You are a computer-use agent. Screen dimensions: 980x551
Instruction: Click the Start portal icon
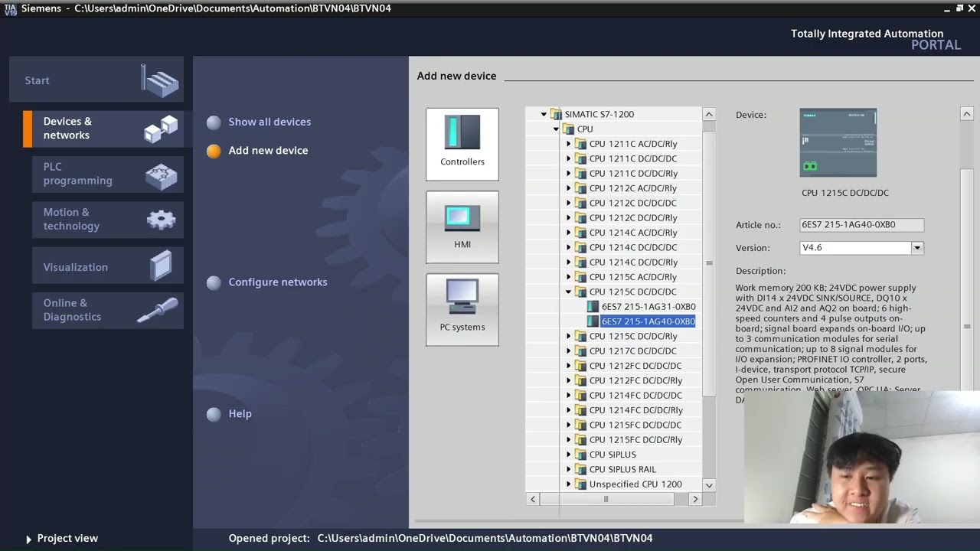tap(160, 80)
